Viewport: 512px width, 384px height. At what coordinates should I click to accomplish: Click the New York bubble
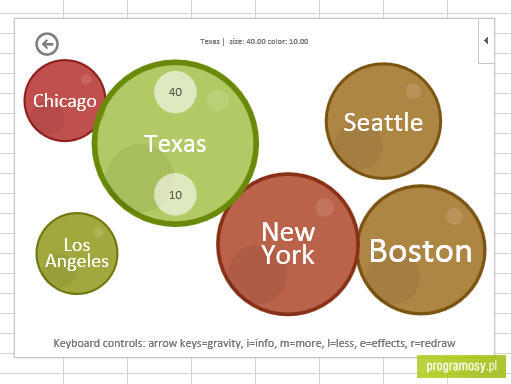click(x=288, y=244)
